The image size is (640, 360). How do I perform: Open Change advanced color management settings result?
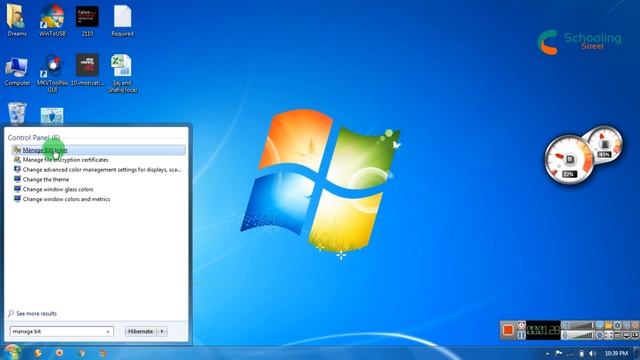[x=98, y=169]
